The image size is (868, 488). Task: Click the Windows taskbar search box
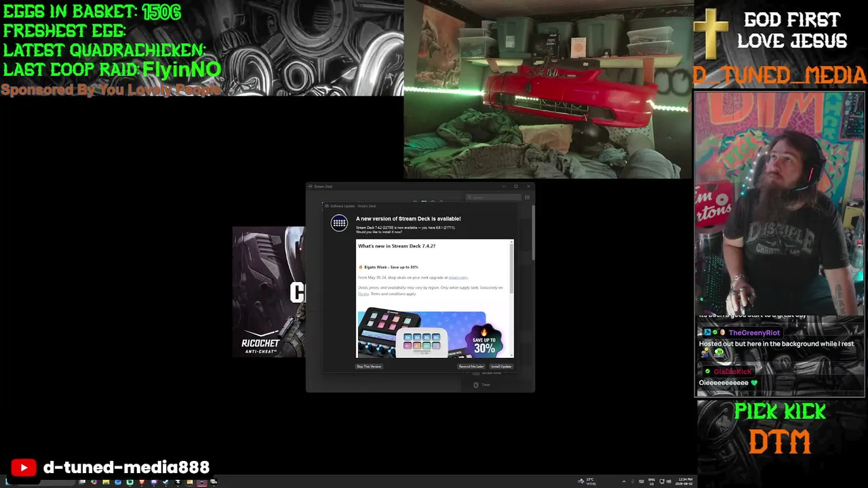[x=47, y=482]
